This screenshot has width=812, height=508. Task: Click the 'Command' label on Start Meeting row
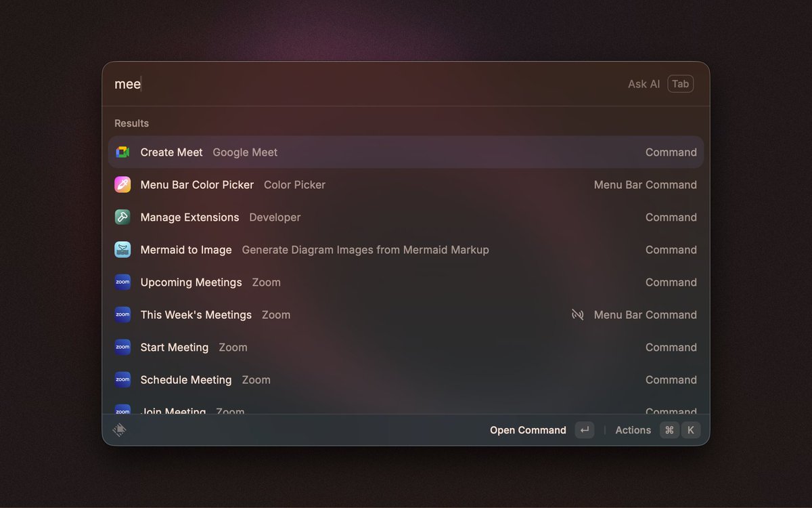coord(671,347)
